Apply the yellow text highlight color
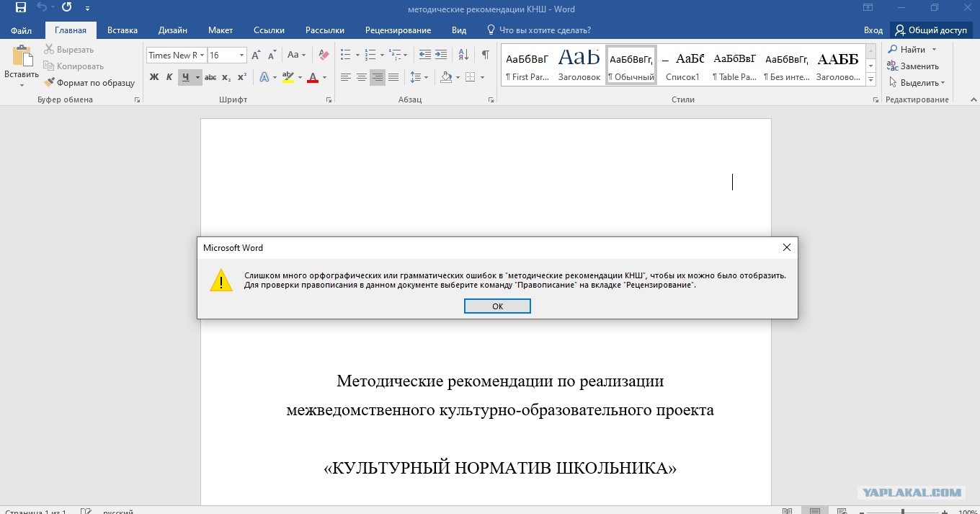The width and height of the screenshot is (980, 514). pyautogui.click(x=288, y=77)
